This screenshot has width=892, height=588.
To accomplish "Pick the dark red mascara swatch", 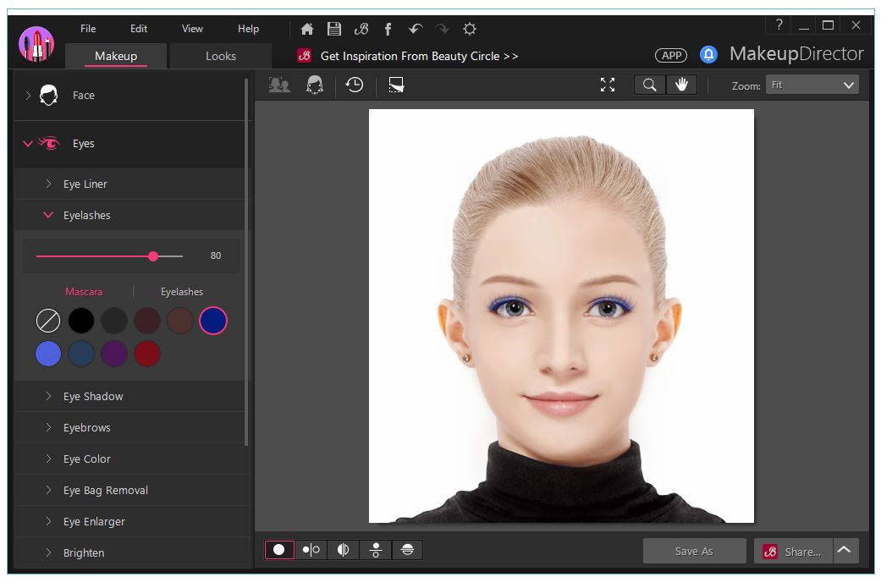I will [x=146, y=354].
